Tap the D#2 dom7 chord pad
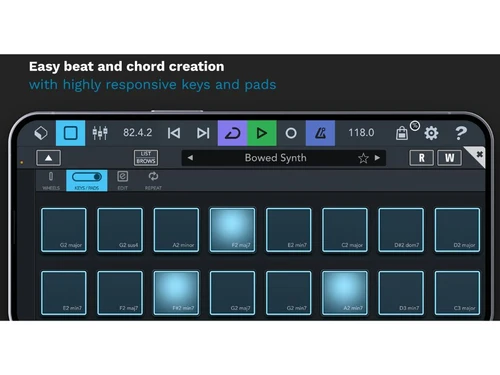500x375 pixels. [x=401, y=230]
